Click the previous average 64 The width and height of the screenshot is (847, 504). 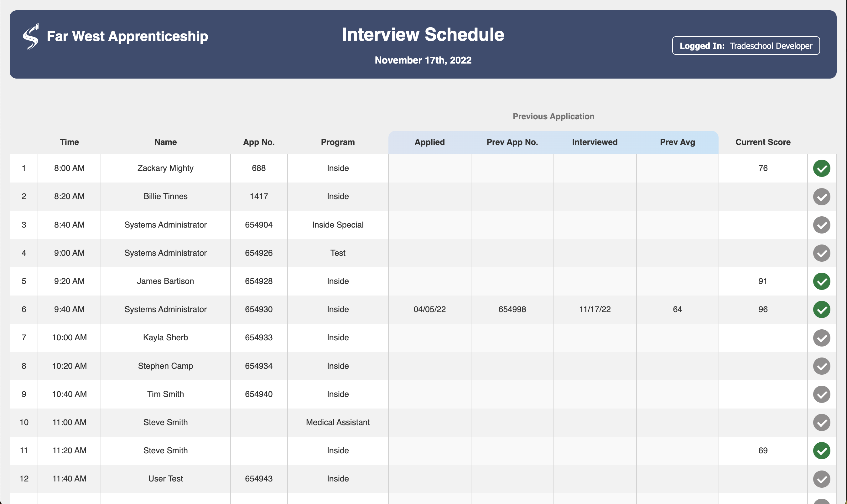(677, 309)
